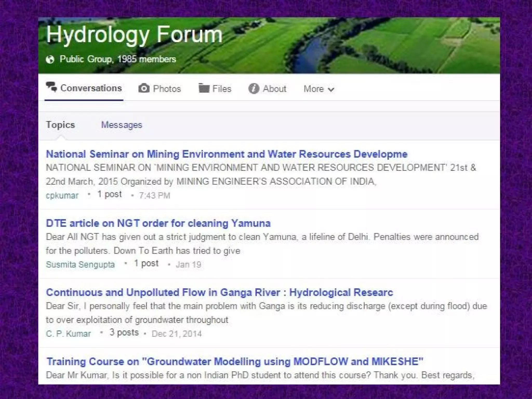Switch to the Topics tab
The image size is (532, 399).
(60, 125)
